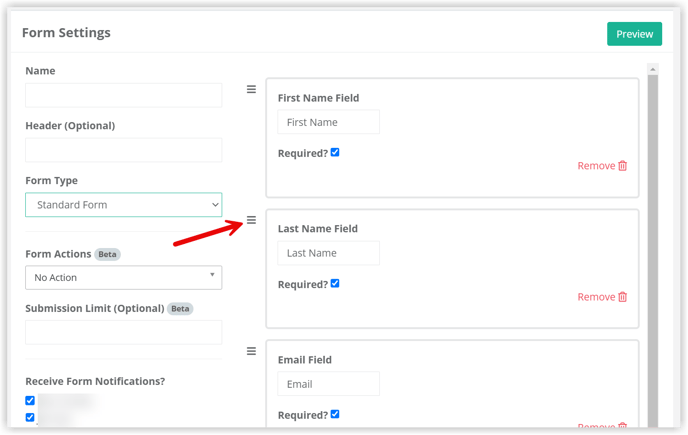Click the Form Type label

pyautogui.click(x=52, y=180)
